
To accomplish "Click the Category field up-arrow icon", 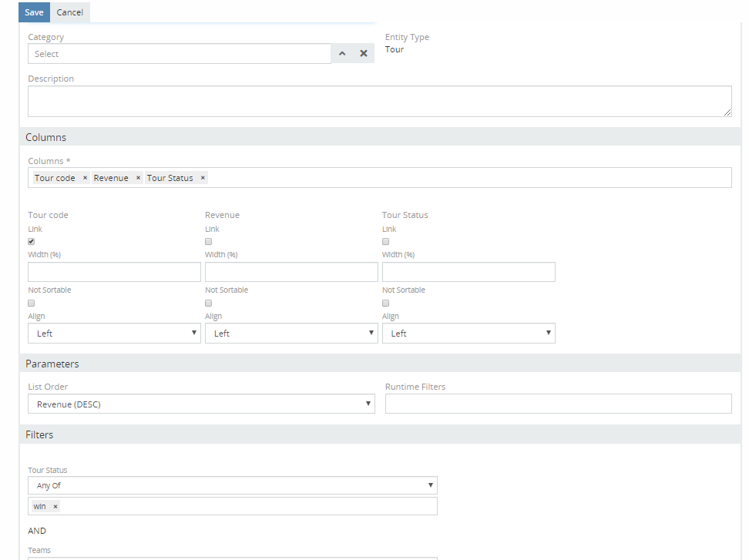I will pos(342,54).
